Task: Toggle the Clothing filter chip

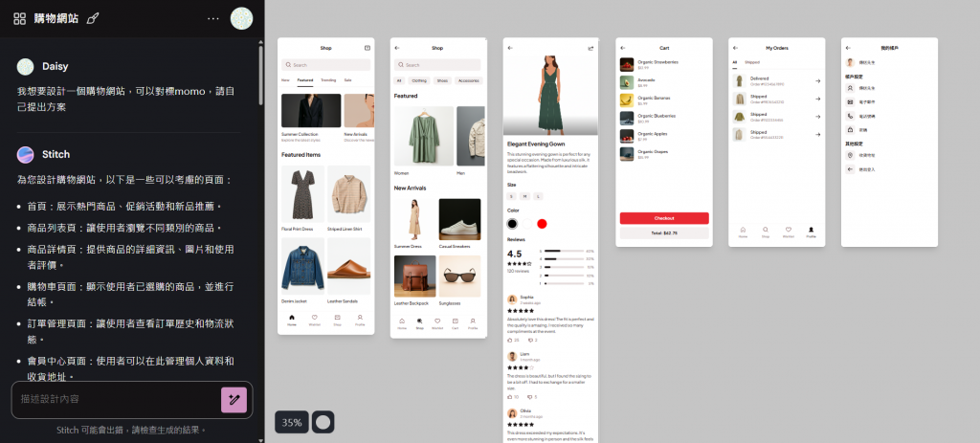Action: [419, 80]
